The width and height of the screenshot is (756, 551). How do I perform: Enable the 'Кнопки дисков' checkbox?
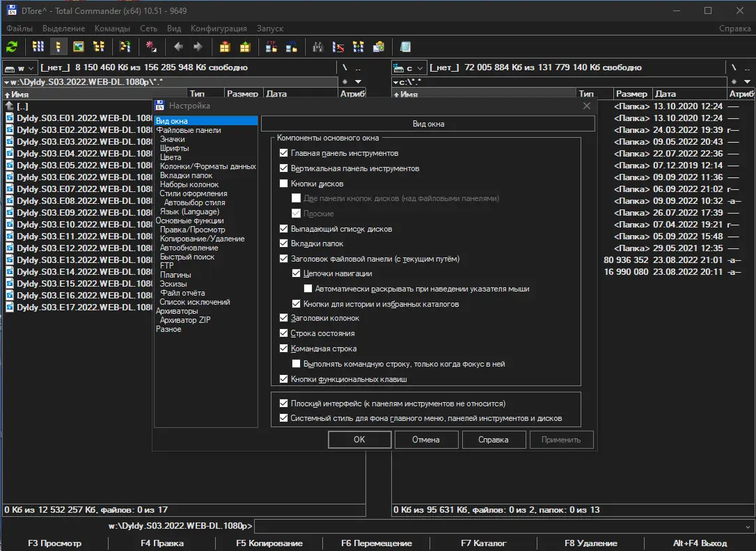[283, 184]
